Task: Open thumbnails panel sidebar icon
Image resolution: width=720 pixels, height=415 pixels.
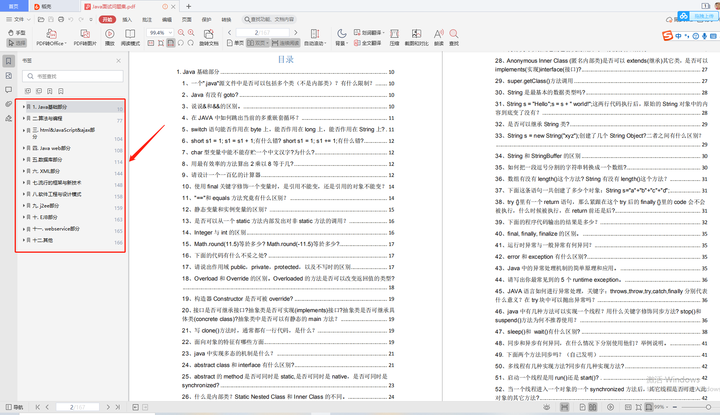Action: [9, 75]
